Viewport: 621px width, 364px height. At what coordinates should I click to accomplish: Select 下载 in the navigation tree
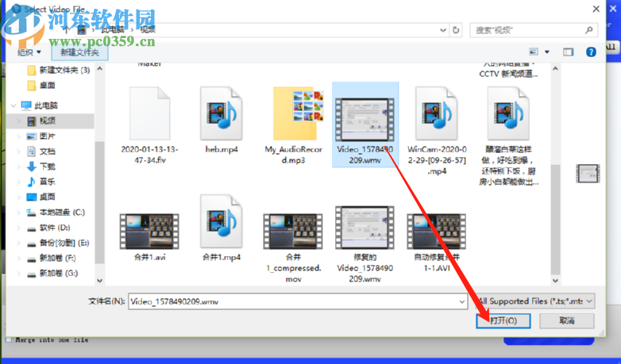[x=40, y=167]
